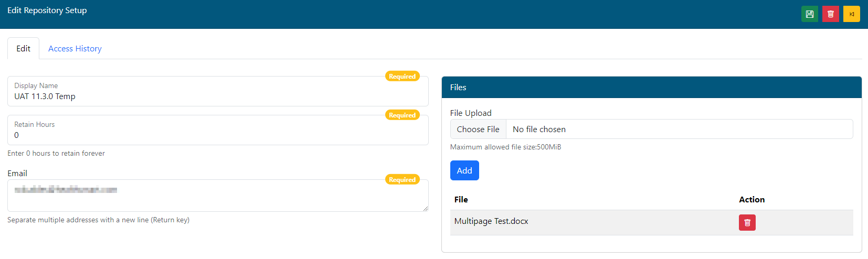
Task: Click the Files panel header
Action: pos(651,88)
